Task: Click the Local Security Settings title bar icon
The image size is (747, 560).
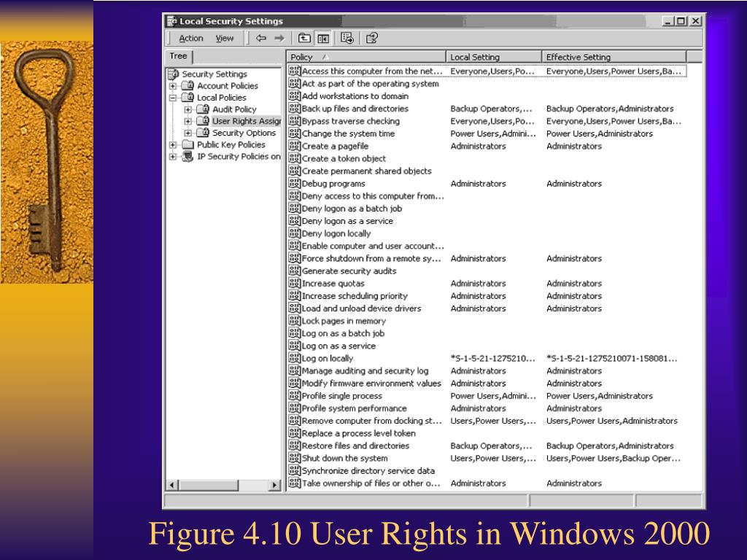Action: click(x=171, y=21)
